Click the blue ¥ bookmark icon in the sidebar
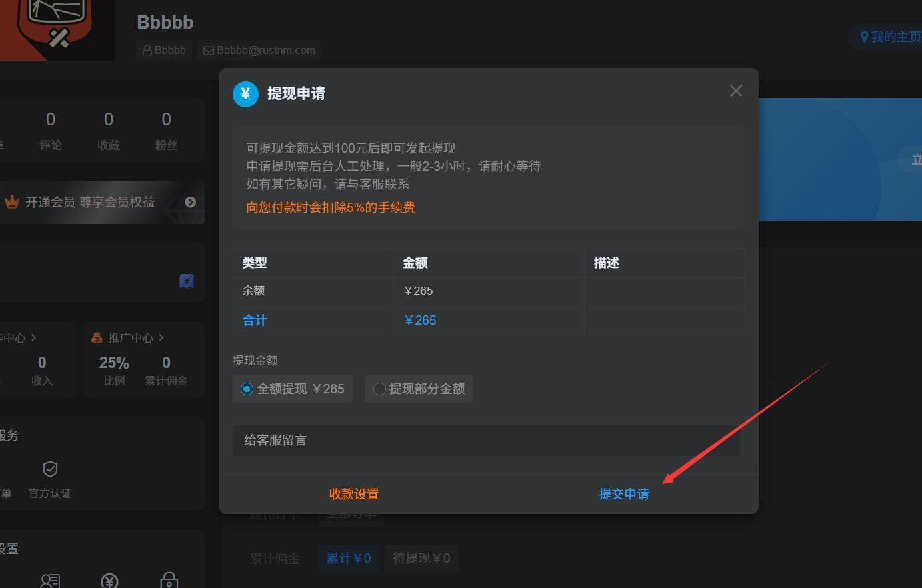 pos(186,281)
